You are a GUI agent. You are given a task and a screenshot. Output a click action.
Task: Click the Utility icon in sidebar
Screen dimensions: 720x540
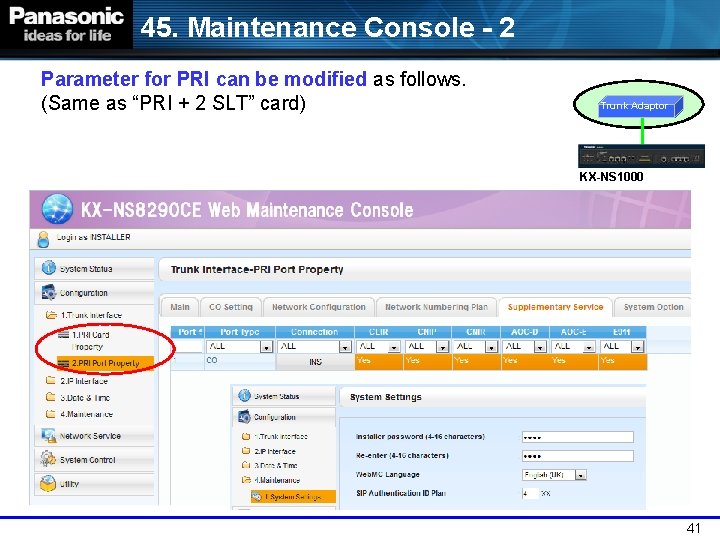click(48, 483)
